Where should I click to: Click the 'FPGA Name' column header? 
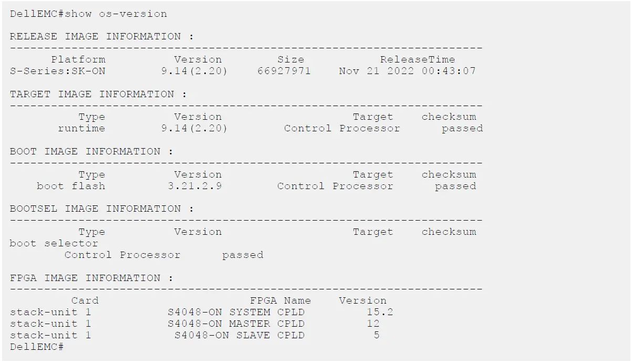[280, 301]
